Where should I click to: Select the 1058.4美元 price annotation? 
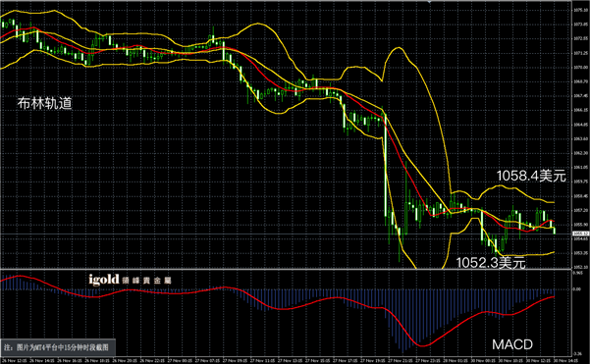tap(531, 176)
